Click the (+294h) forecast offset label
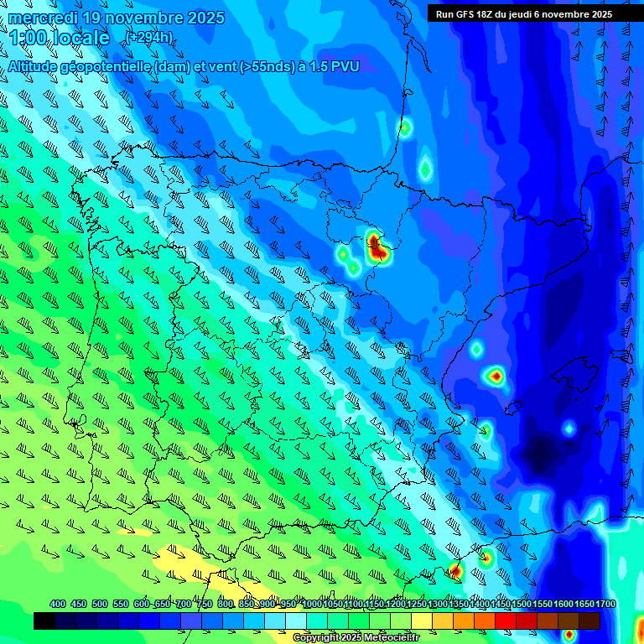 tap(148, 38)
